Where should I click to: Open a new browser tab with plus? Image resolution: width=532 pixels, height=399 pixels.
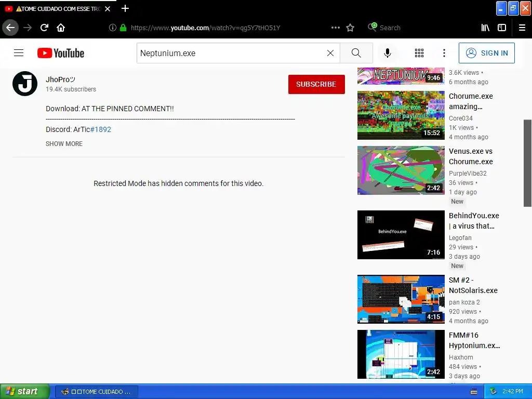point(125,8)
